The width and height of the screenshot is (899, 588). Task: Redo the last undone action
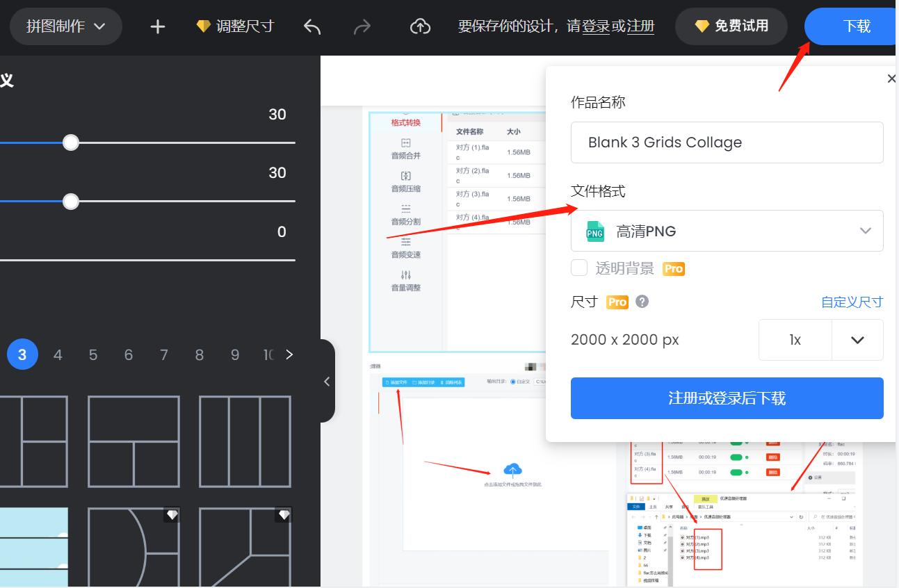362,26
